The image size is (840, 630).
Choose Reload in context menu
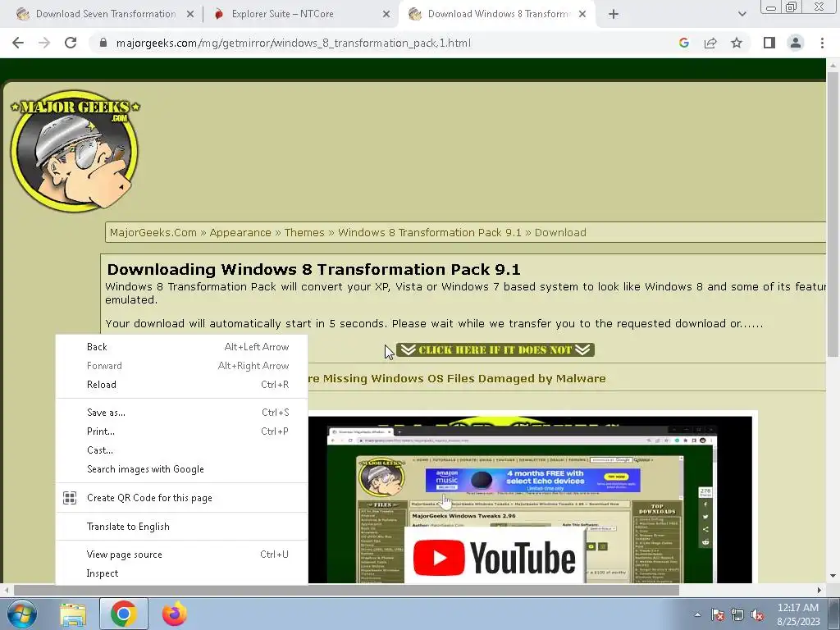181,385
